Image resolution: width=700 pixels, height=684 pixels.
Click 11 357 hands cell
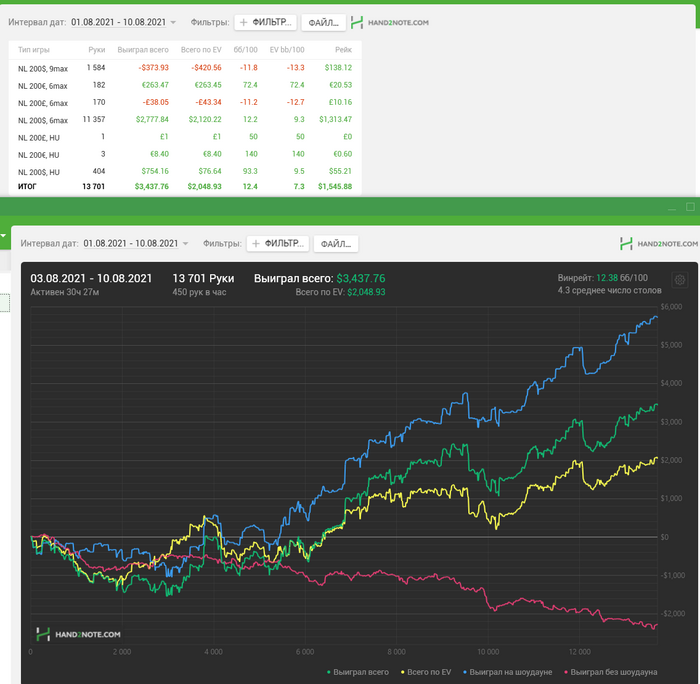[94, 120]
